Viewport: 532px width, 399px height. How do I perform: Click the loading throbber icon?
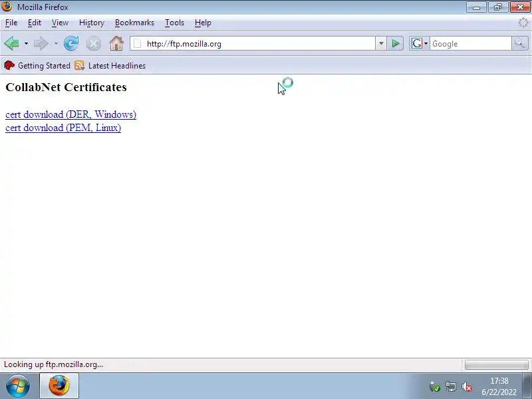523,23
